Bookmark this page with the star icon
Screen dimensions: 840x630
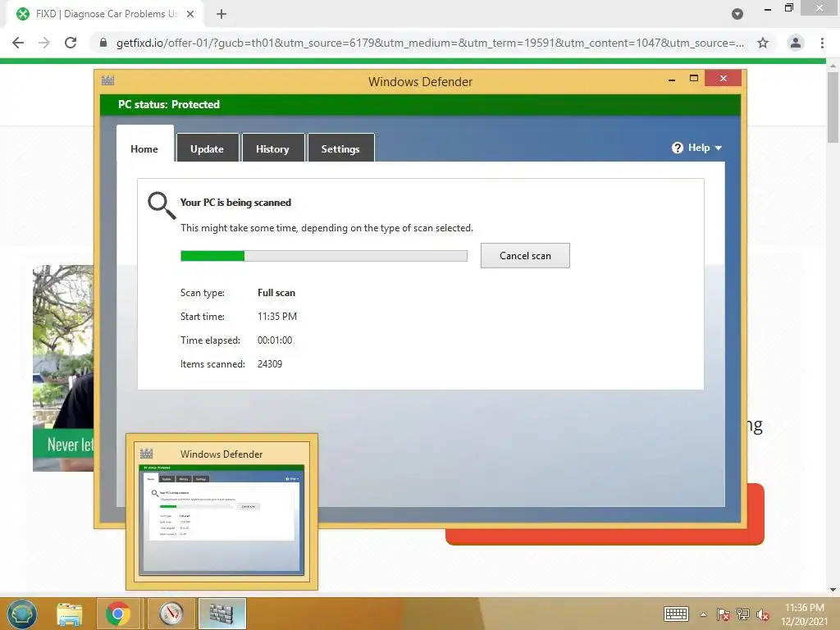pyautogui.click(x=763, y=43)
